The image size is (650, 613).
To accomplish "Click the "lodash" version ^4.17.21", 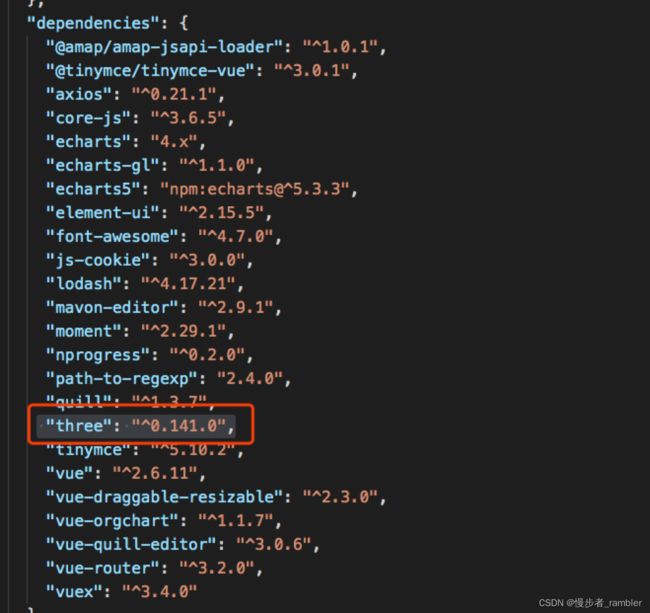I will [x=189, y=283].
